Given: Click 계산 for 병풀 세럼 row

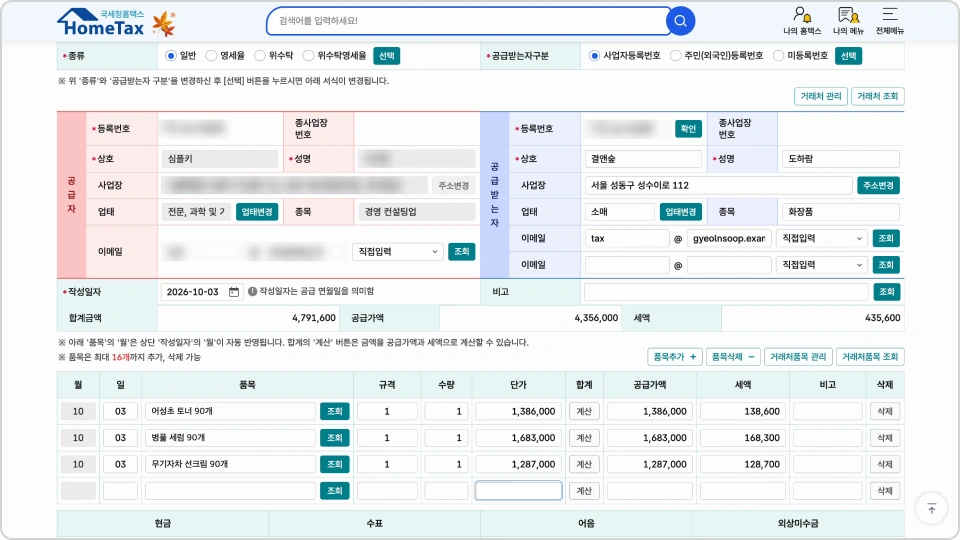Looking at the screenshot, I should click(584, 438).
